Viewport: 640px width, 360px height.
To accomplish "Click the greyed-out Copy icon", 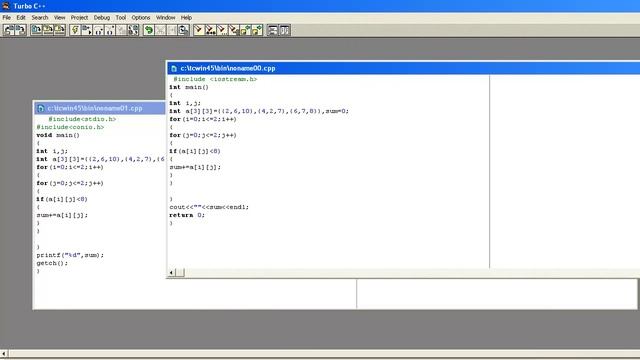I will [x=172, y=30].
